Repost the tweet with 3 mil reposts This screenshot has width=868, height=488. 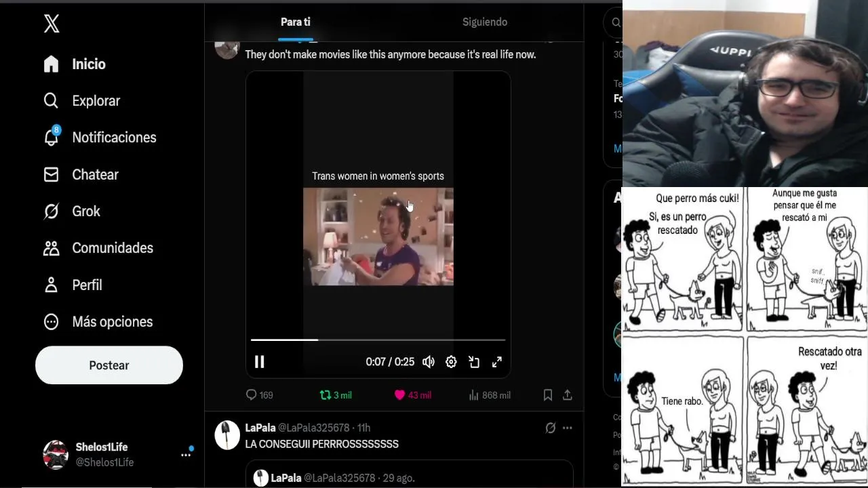tap(336, 395)
